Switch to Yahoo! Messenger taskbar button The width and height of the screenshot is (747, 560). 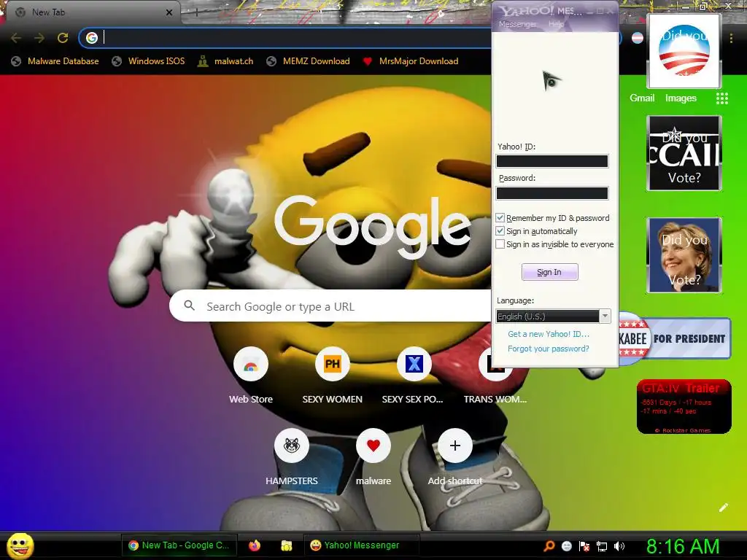coord(361,545)
